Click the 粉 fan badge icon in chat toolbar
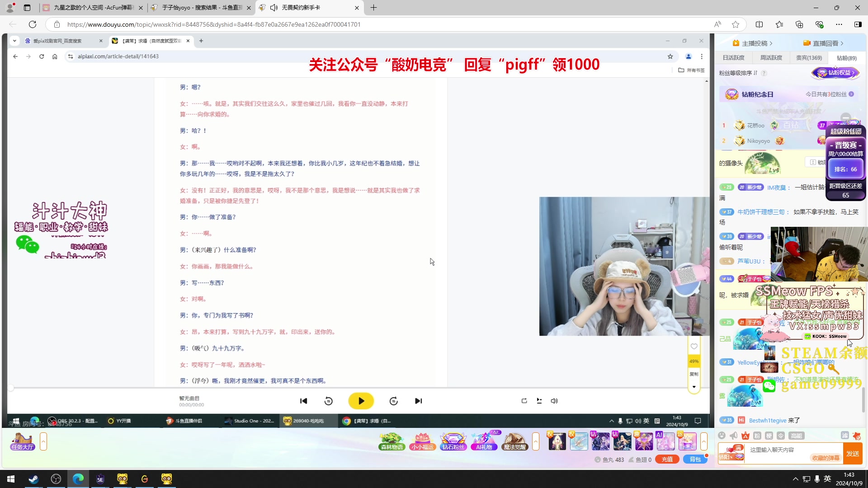 [x=757, y=436]
